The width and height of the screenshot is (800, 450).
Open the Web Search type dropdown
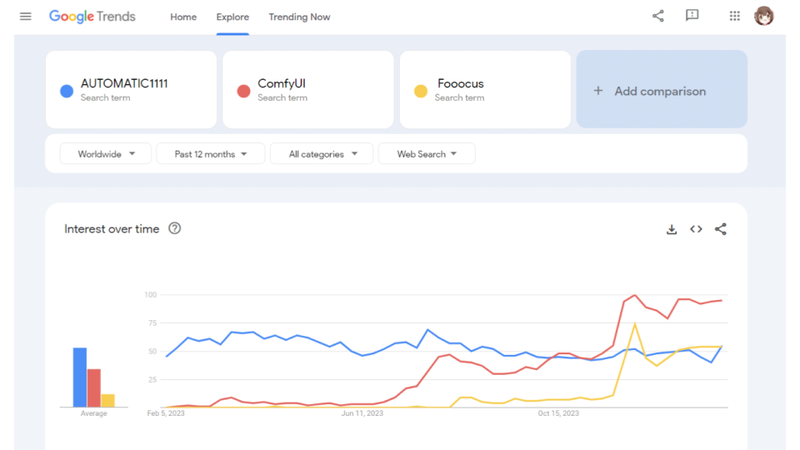click(427, 154)
